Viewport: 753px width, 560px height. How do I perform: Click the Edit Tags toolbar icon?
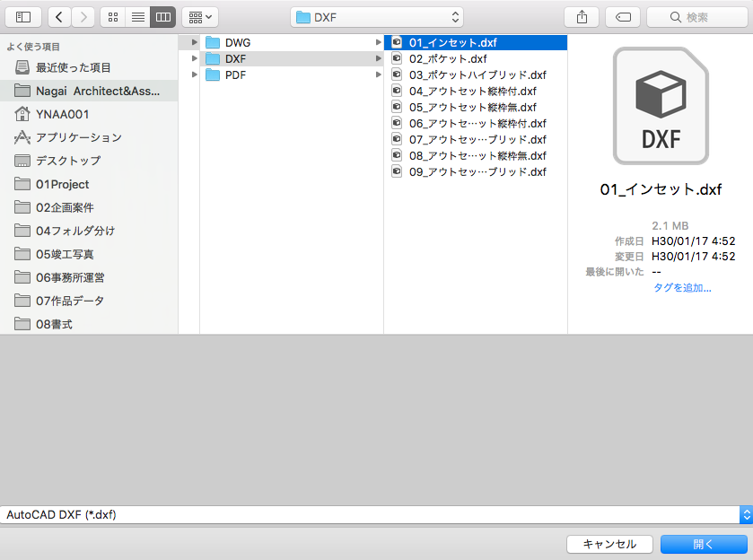(623, 17)
